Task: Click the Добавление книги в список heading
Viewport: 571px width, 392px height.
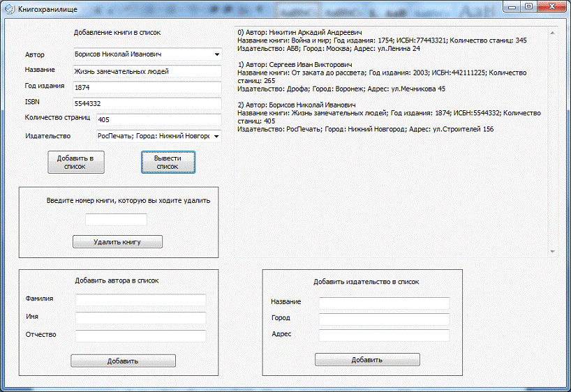Action: pos(117,32)
